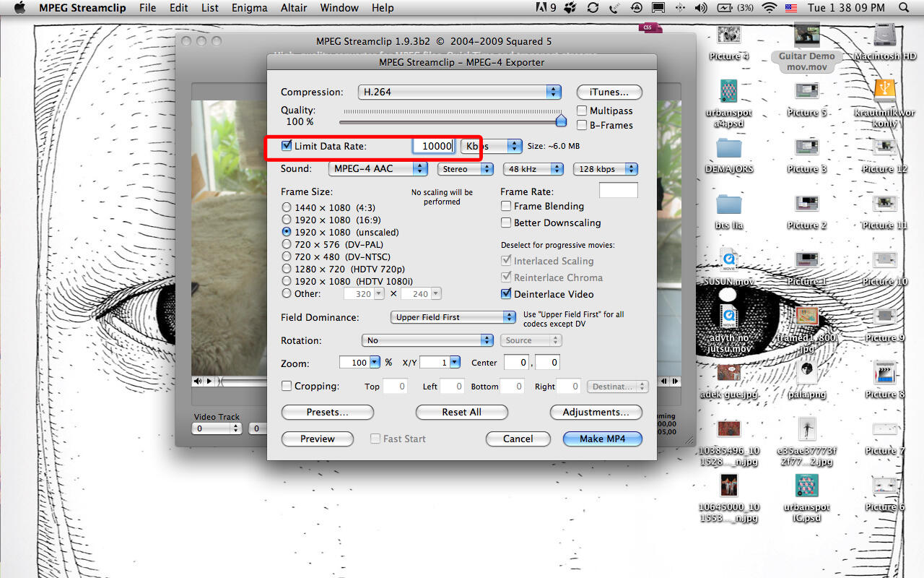Open the Sound codec dropdown MPEG-4 AAC
The height and width of the screenshot is (578, 924).
[378, 168]
